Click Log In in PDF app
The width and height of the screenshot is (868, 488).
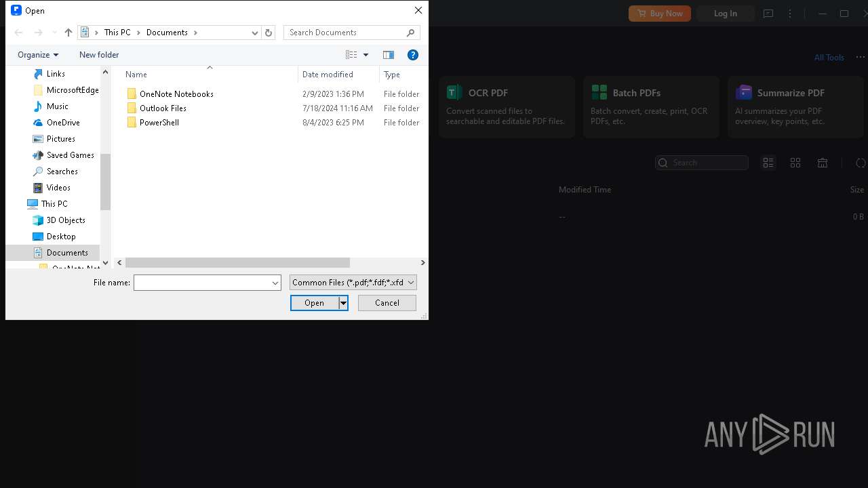(726, 14)
